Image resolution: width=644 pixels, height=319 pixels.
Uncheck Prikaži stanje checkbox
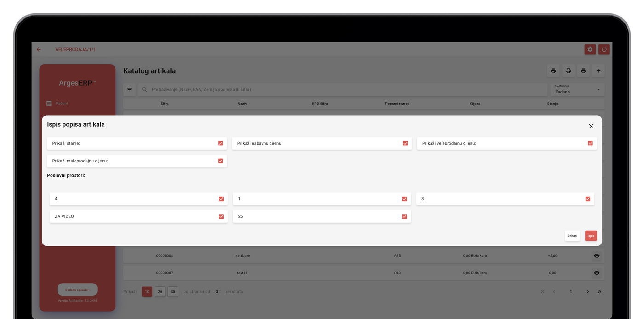[x=220, y=143]
